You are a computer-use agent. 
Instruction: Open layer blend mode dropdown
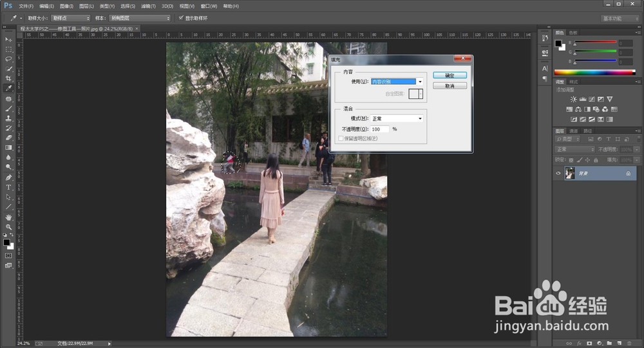(574, 149)
